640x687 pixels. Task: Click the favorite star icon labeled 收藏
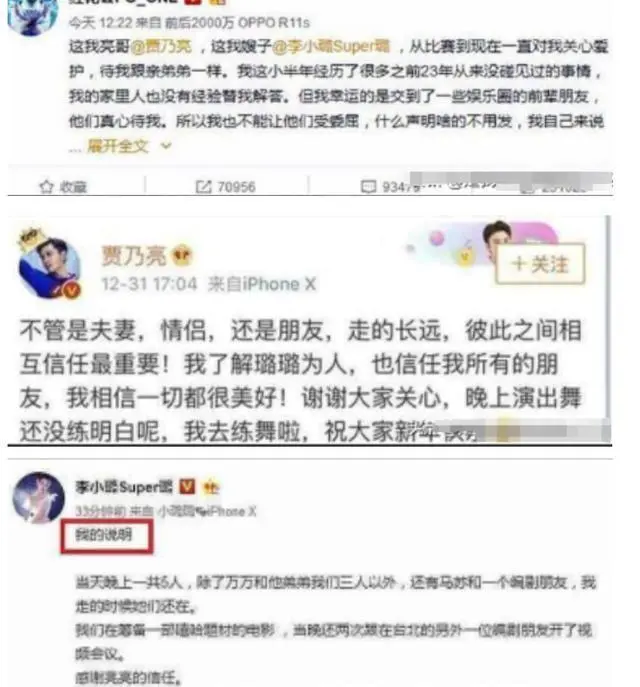pos(46,187)
